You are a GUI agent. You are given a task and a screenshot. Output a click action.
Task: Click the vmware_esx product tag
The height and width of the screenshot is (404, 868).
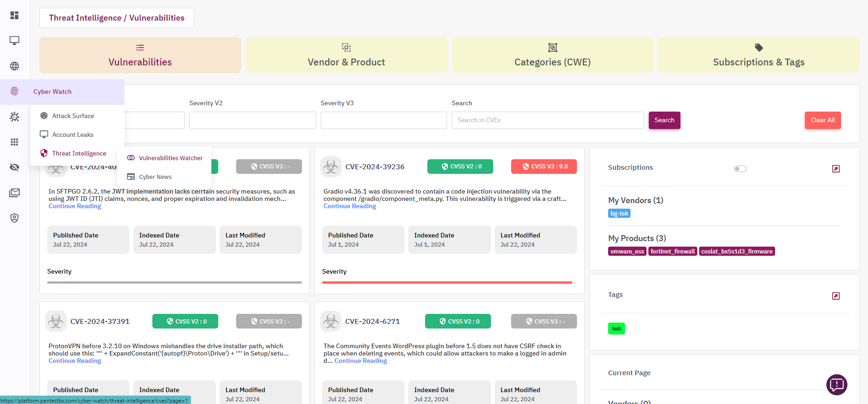tap(627, 251)
